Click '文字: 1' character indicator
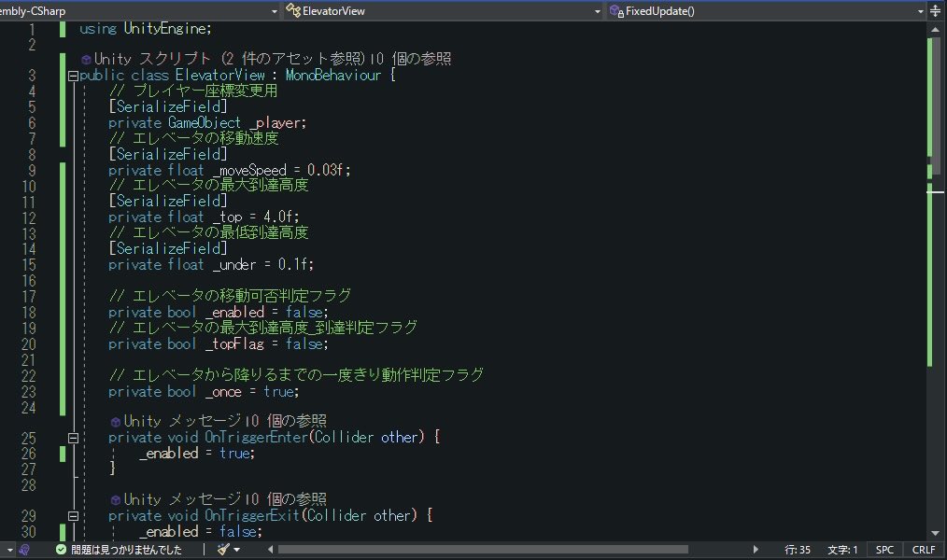947x560 pixels. pyautogui.click(x=842, y=550)
